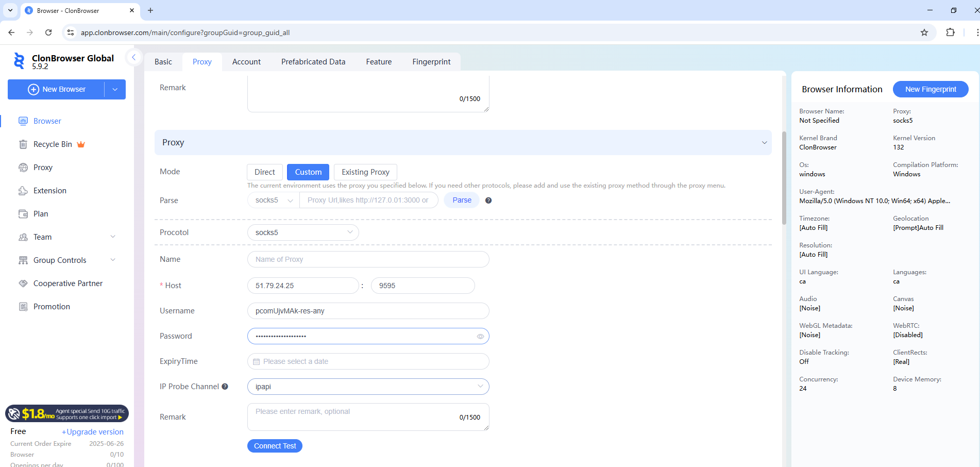The image size is (980, 467).
Task: Open the IP Probe Channel dropdown
Action: [368, 387]
